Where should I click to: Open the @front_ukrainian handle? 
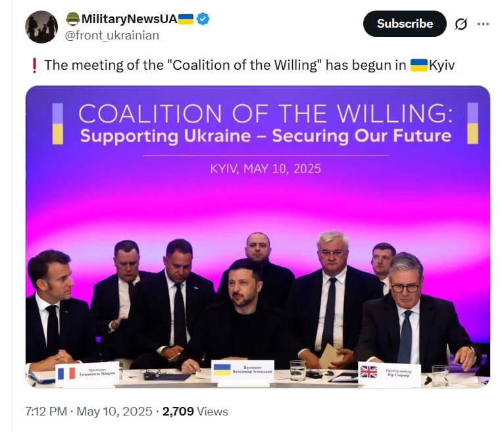point(112,36)
